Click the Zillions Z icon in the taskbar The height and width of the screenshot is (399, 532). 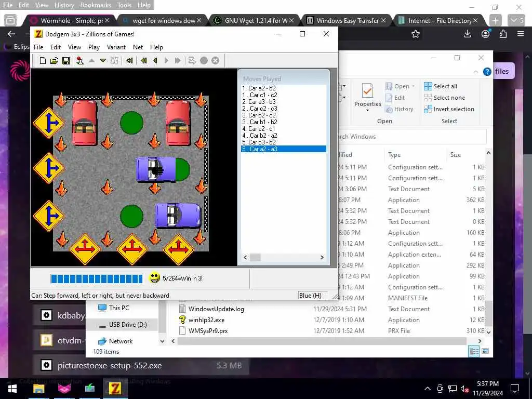(115, 389)
